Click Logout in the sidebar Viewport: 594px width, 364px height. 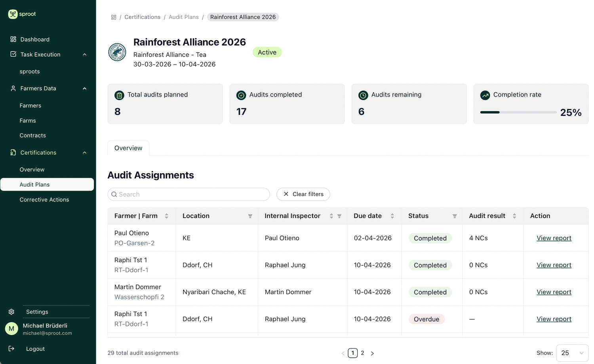point(35,349)
